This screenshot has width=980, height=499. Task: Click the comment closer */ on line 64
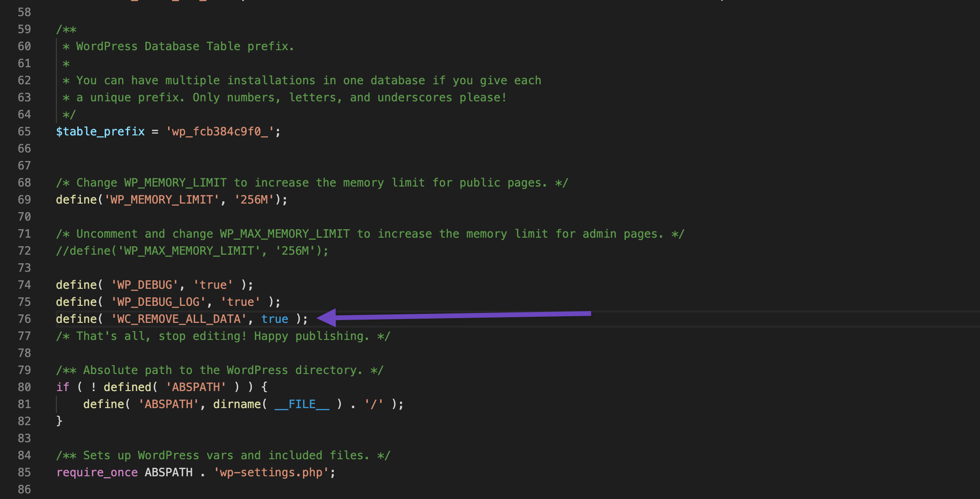(x=69, y=115)
